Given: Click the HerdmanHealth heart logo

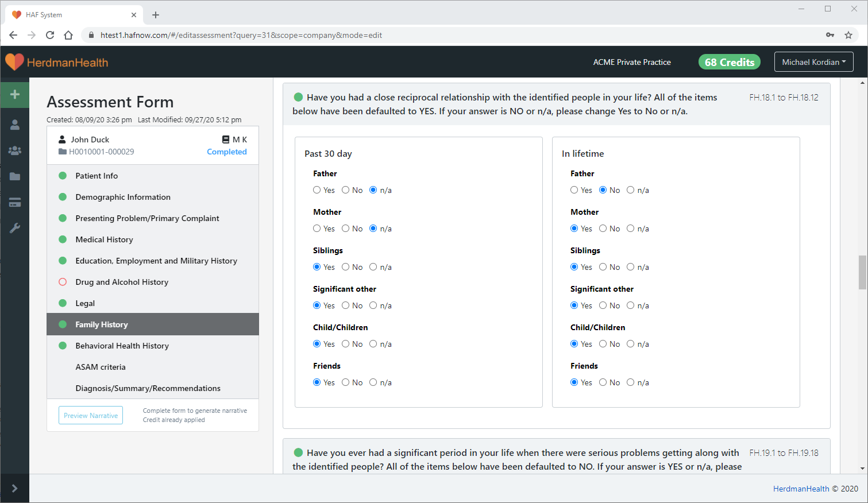Looking at the screenshot, I should [x=14, y=62].
